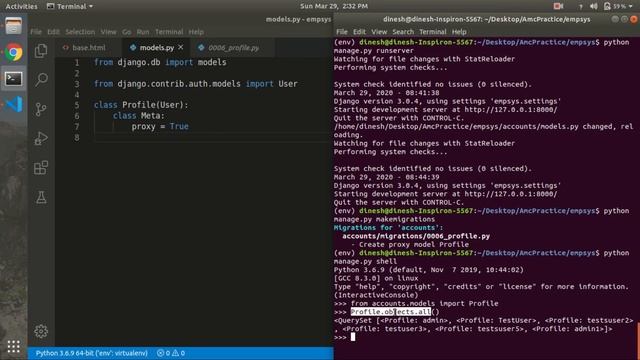Viewport: 640px width, 360px height.
Task: Open the terminal window Help menu
Action: [459, 32]
